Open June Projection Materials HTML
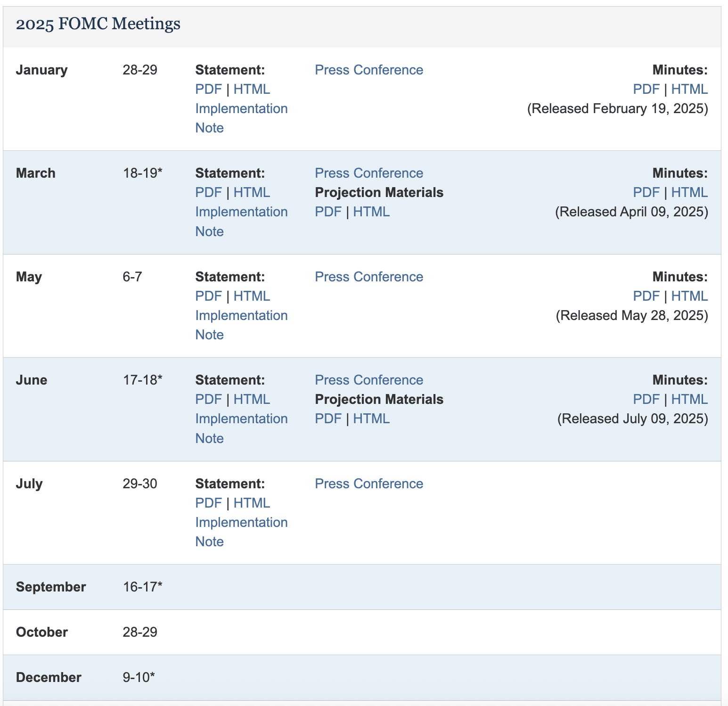The image size is (728, 706). [371, 419]
